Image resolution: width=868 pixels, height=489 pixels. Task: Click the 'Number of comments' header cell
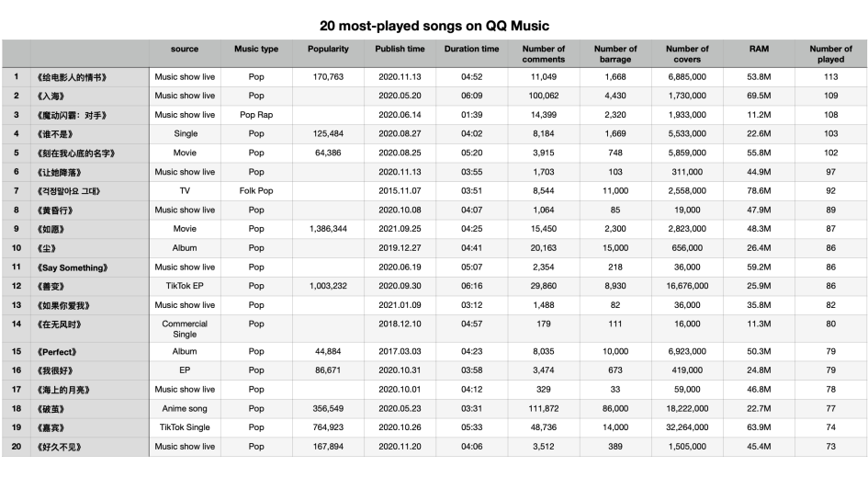coord(544,53)
